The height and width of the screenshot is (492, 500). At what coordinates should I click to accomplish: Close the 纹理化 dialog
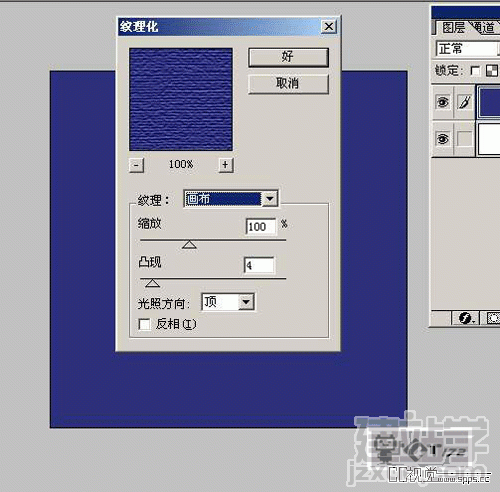point(329,27)
